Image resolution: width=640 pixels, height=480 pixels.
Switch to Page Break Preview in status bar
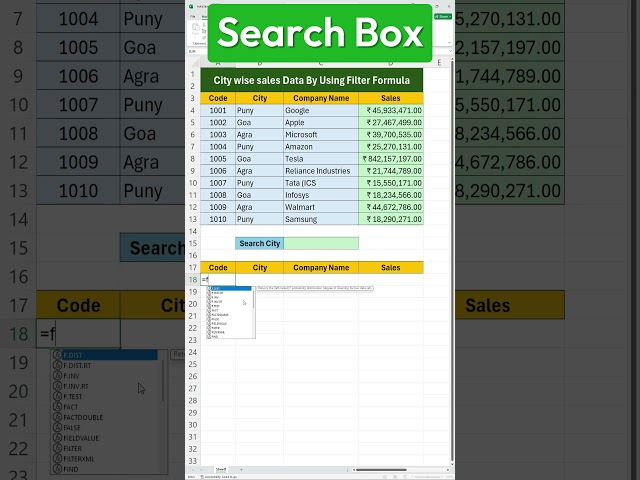point(404,477)
